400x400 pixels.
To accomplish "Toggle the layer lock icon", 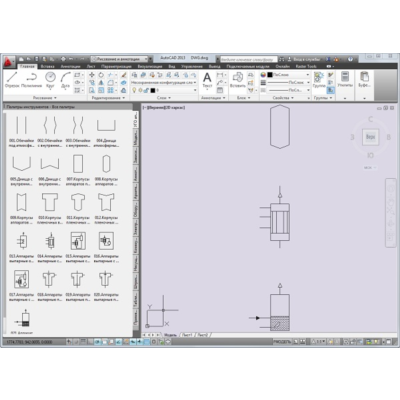I will (146, 90).
